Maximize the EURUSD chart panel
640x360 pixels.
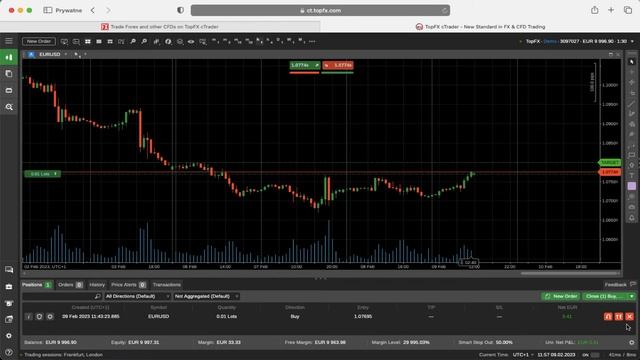coord(611,54)
